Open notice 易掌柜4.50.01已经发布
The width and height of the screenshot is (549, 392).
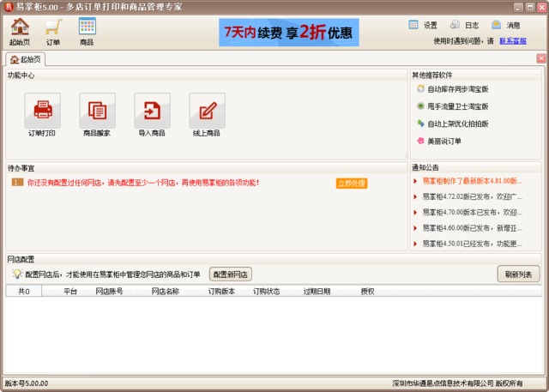[x=471, y=244]
